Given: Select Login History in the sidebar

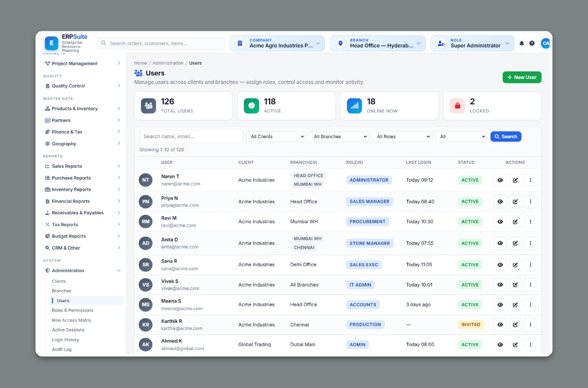Looking at the screenshot, I should pos(65,340).
